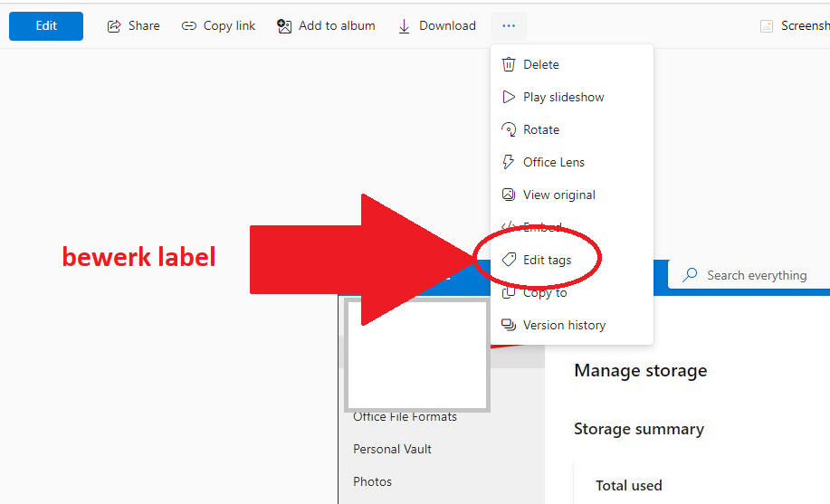The image size is (830, 504).
Task: Click the Office Lens lightning icon
Action: (509, 162)
